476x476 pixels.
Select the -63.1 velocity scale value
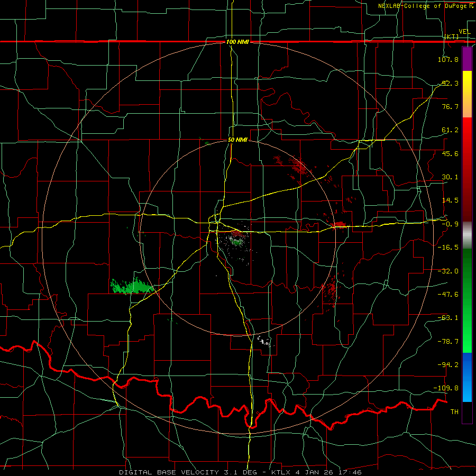(x=448, y=318)
